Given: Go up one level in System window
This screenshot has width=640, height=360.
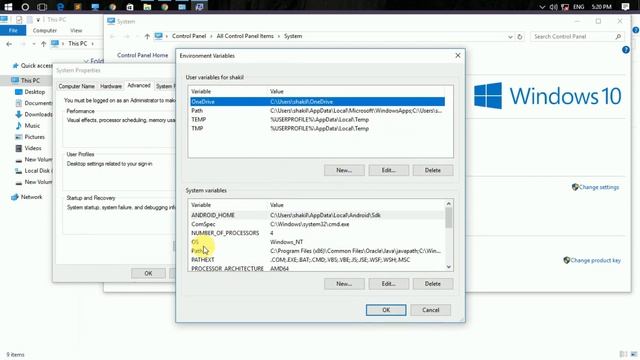Looking at the screenshot, I should coord(147,36).
